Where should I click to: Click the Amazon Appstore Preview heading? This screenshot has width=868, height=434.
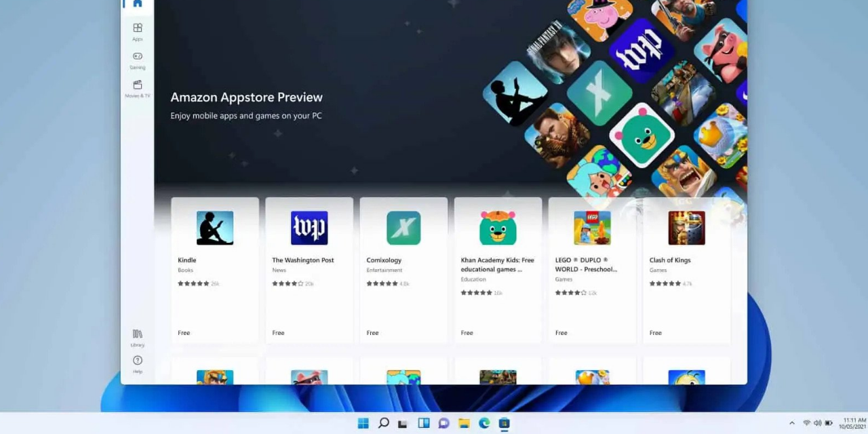246,97
